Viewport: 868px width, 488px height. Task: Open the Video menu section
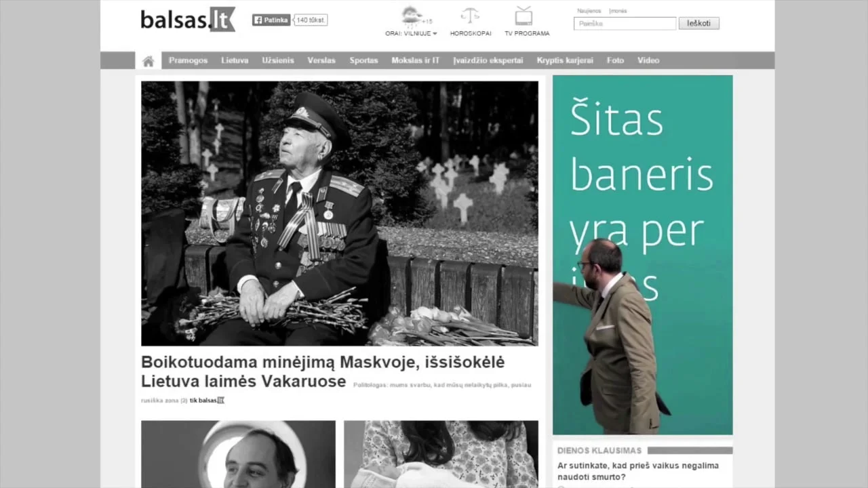coord(648,60)
